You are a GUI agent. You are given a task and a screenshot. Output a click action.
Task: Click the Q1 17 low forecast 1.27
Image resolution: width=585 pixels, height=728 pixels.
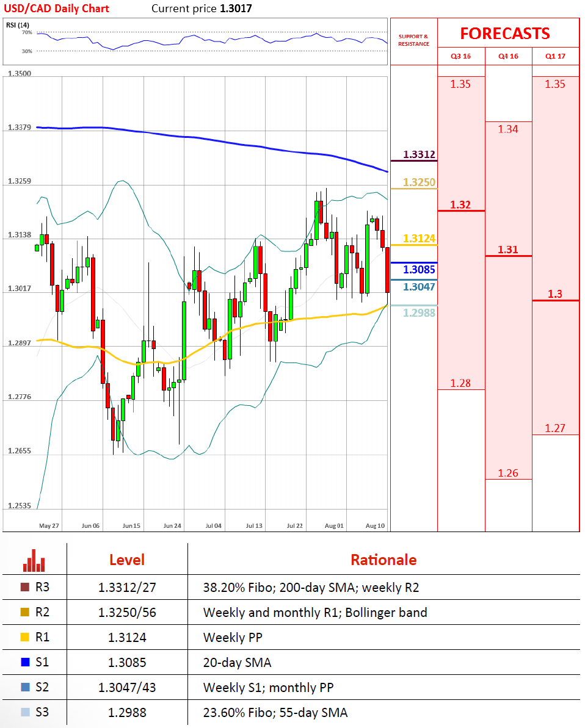[555, 428]
